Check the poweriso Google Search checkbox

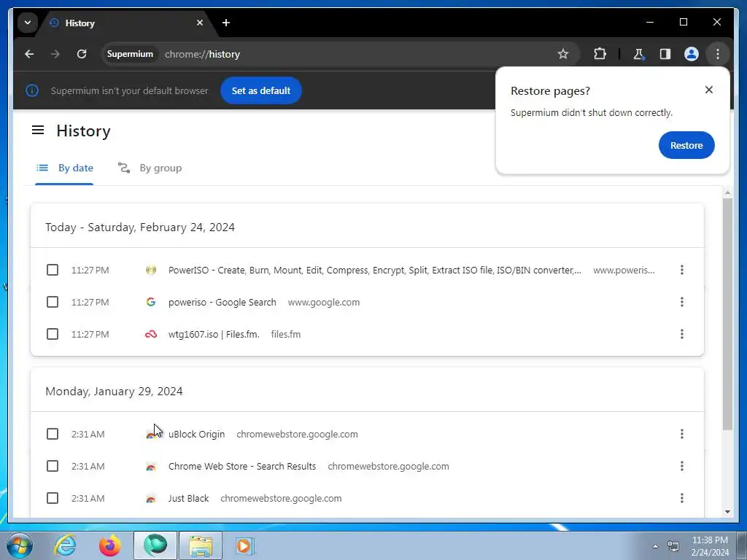tap(53, 302)
